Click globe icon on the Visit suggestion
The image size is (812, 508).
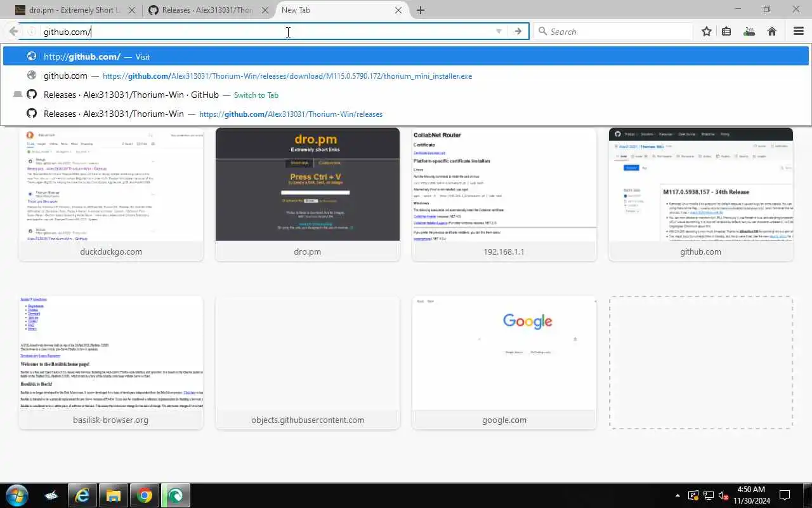tap(31, 57)
